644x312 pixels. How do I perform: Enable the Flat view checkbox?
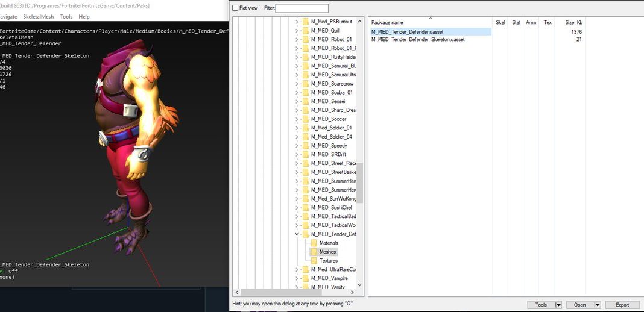235,8
